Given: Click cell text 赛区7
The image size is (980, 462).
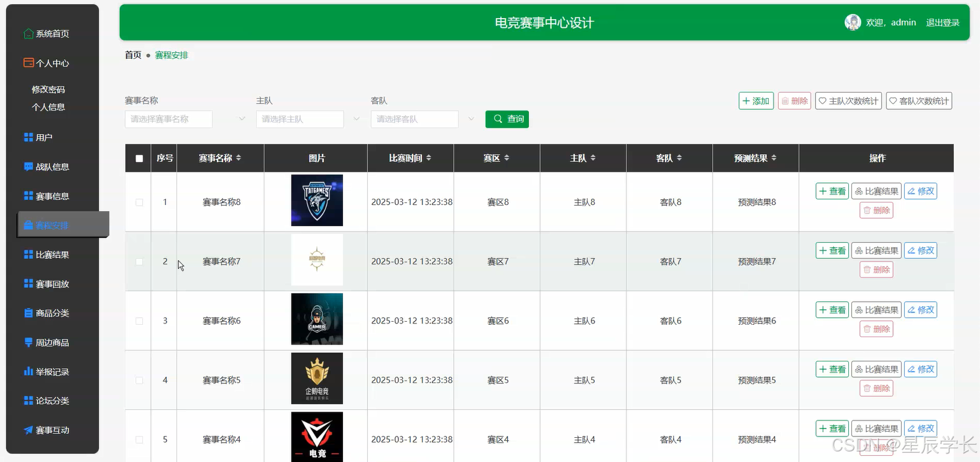Looking at the screenshot, I should pyautogui.click(x=498, y=261).
